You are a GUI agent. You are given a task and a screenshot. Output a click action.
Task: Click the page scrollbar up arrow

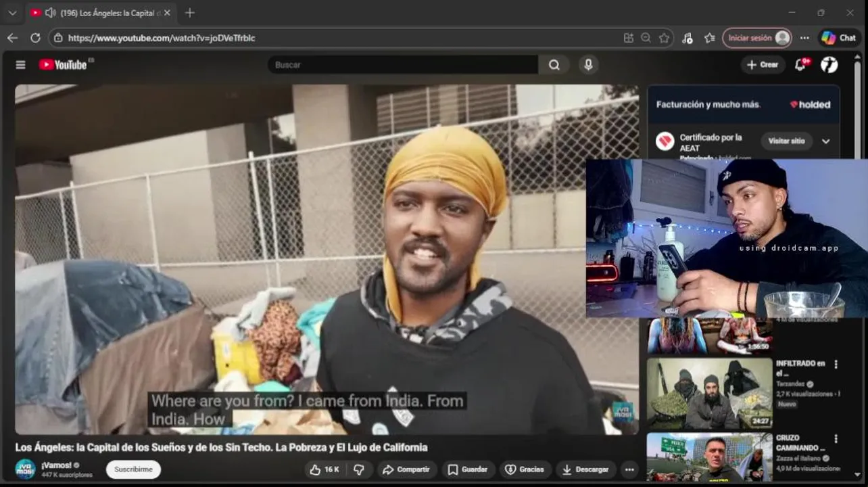click(858, 58)
